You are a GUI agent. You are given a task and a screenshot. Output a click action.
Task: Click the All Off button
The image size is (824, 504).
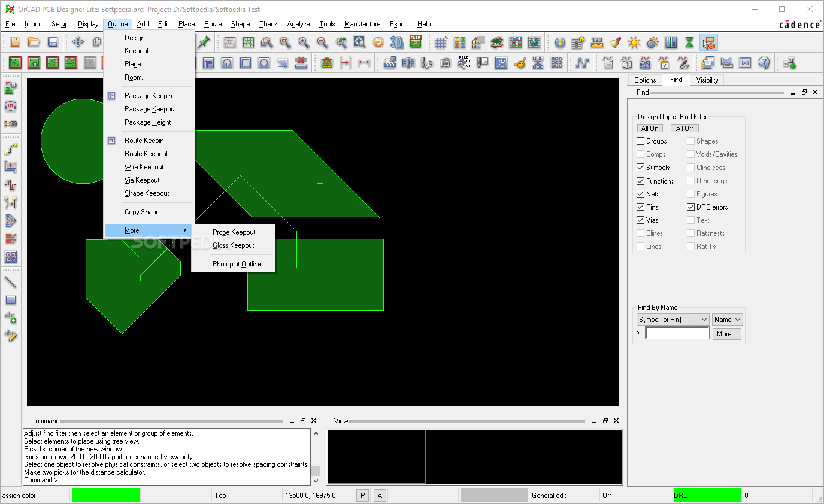[684, 128]
